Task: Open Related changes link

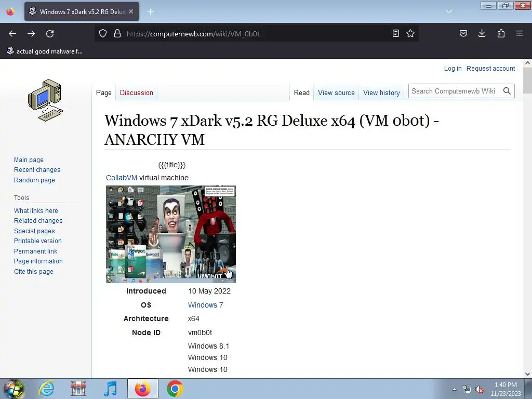Action: click(x=38, y=220)
